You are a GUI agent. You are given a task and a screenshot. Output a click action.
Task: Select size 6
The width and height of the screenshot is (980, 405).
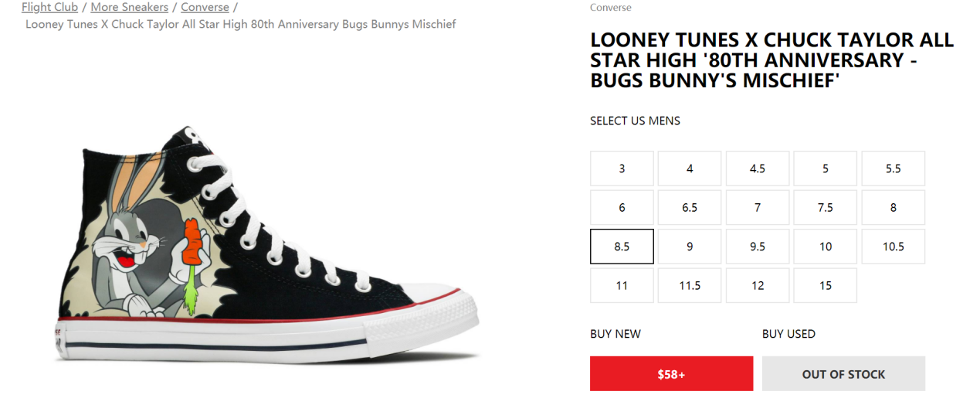click(622, 208)
